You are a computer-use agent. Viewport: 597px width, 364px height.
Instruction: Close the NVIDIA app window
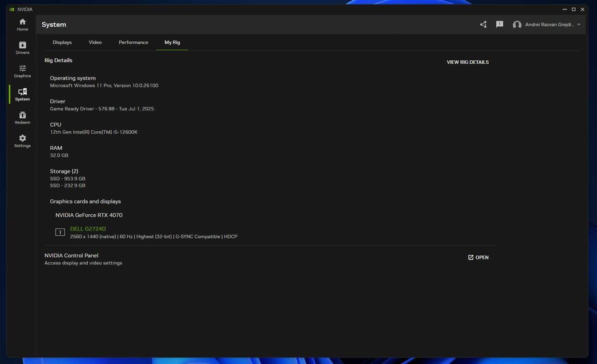(583, 9)
